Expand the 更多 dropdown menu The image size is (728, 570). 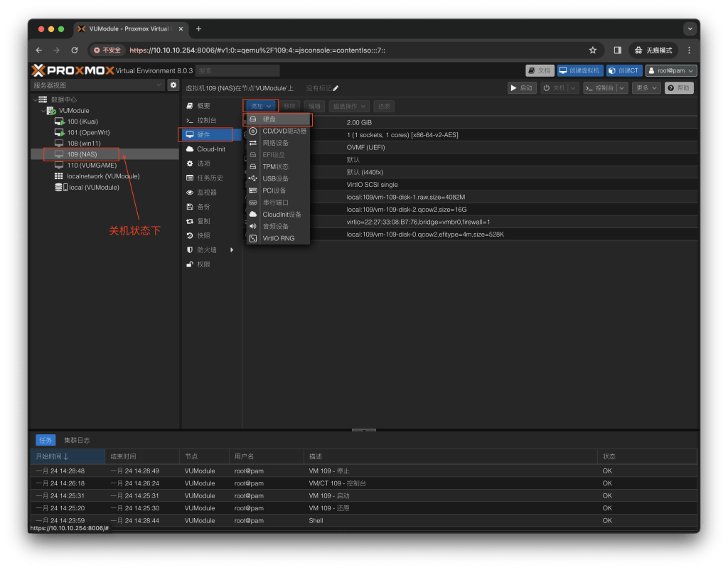pyautogui.click(x=646, y=88)
